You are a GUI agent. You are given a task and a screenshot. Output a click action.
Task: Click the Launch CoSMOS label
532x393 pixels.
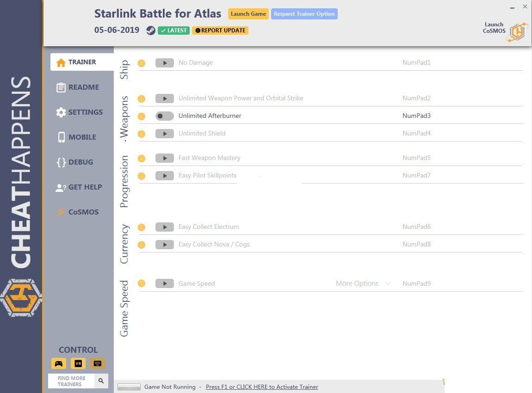494,28
